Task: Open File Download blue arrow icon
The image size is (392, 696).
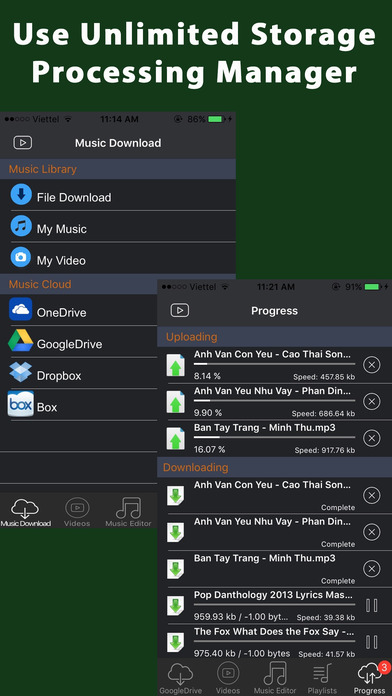Action: coord(21,194)
